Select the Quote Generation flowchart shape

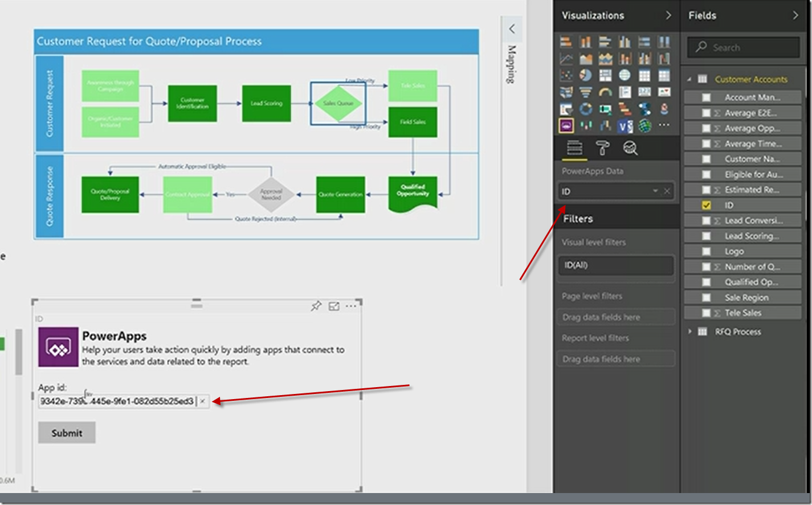point(341,194)
